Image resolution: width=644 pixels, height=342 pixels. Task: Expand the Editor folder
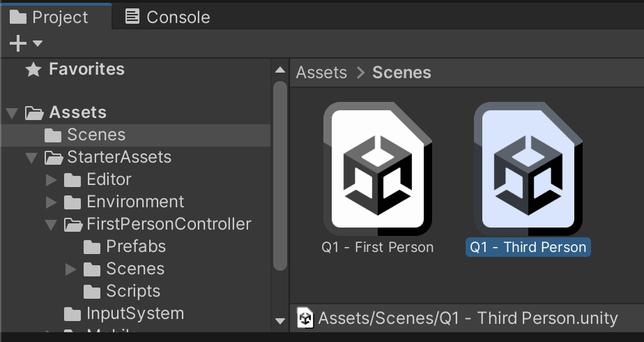(x=51, y=179)
